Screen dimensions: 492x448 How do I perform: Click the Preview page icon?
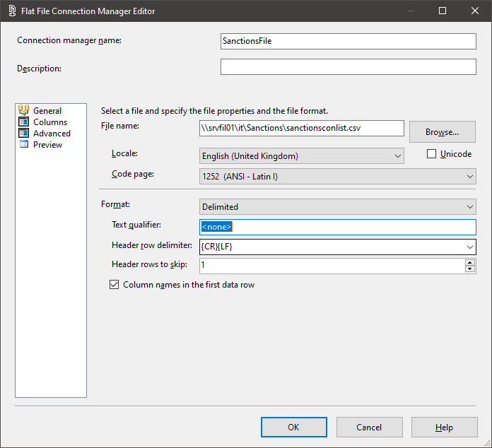click(23, 144)
